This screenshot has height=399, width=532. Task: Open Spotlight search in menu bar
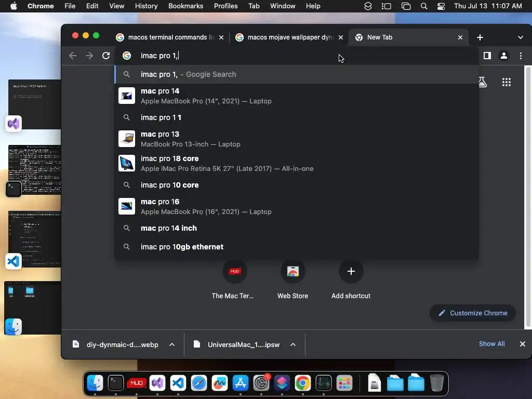(424, 6)
